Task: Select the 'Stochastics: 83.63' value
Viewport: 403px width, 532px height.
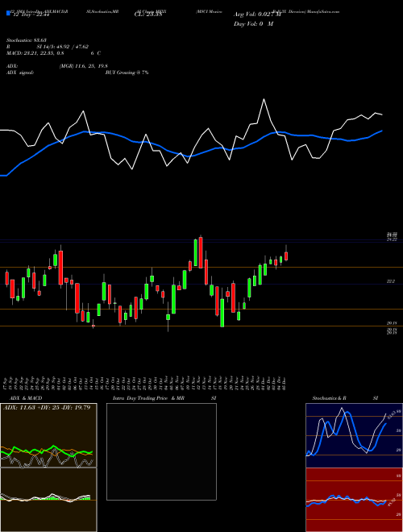Action: click(x=26, y=40)
